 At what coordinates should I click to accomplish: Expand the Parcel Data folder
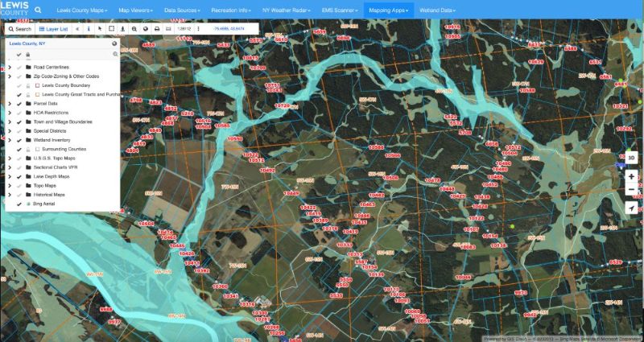(x=10, y=104)
